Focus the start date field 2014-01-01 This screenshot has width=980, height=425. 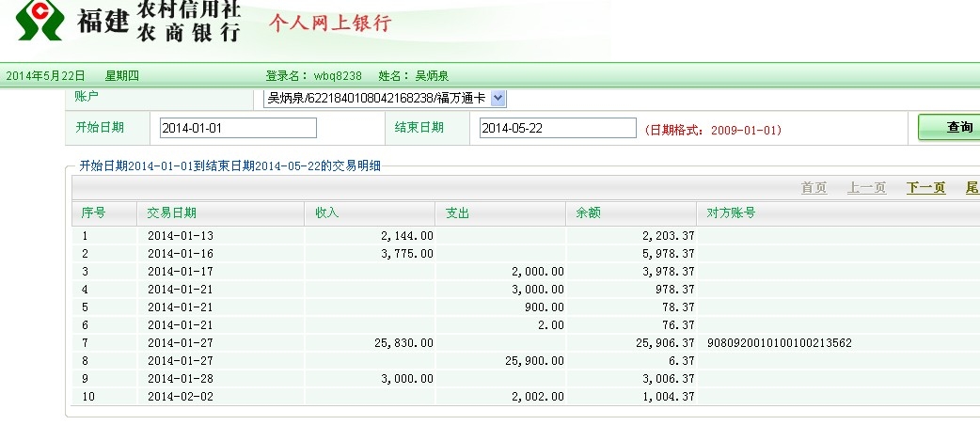[238, 128]
